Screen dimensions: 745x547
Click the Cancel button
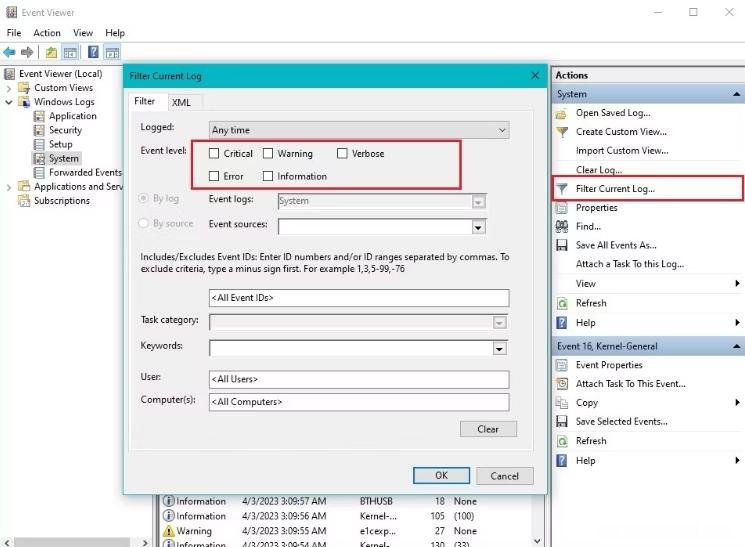(505, 476)
